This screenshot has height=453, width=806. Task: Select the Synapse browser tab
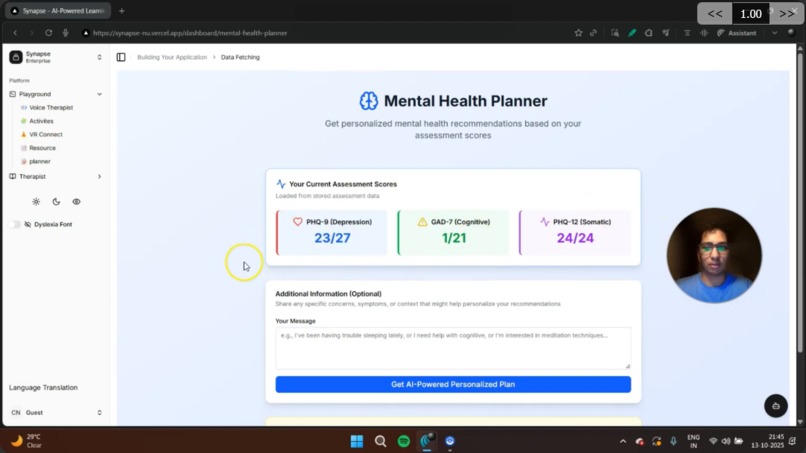[x=58, y=11]
